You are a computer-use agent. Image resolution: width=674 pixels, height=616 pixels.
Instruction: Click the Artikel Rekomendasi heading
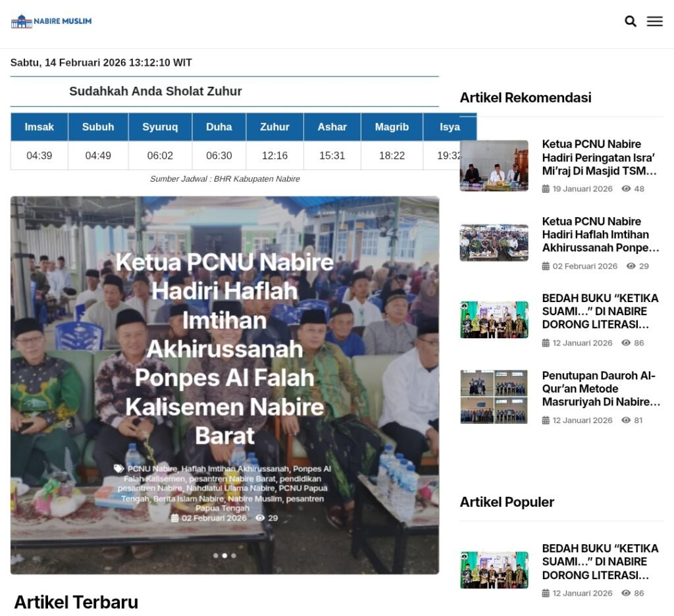pos(526,97)
